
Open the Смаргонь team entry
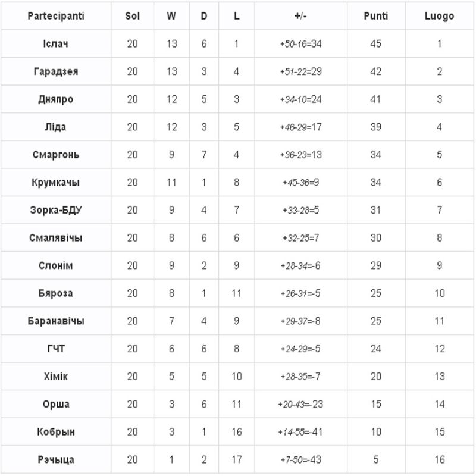point(56,155)
